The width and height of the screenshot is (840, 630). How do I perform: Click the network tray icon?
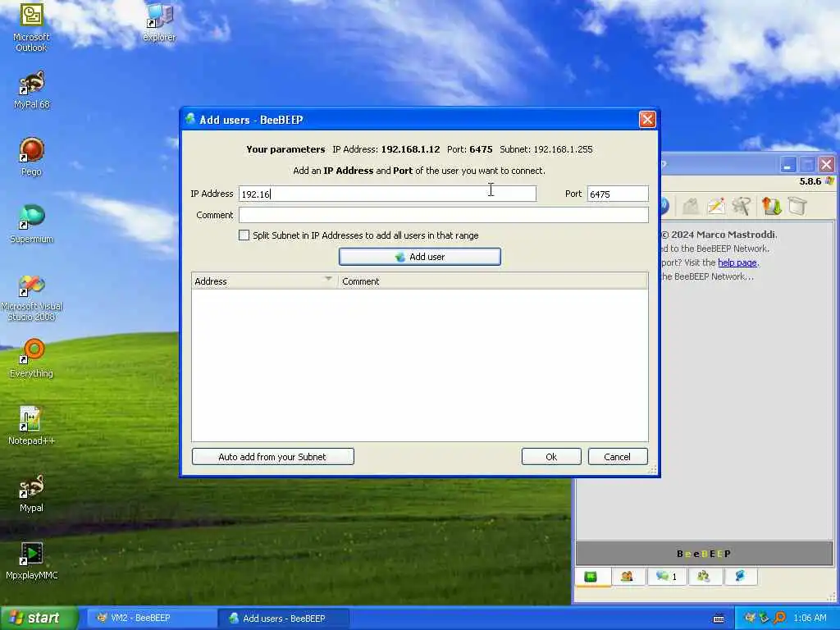[765, 619]
